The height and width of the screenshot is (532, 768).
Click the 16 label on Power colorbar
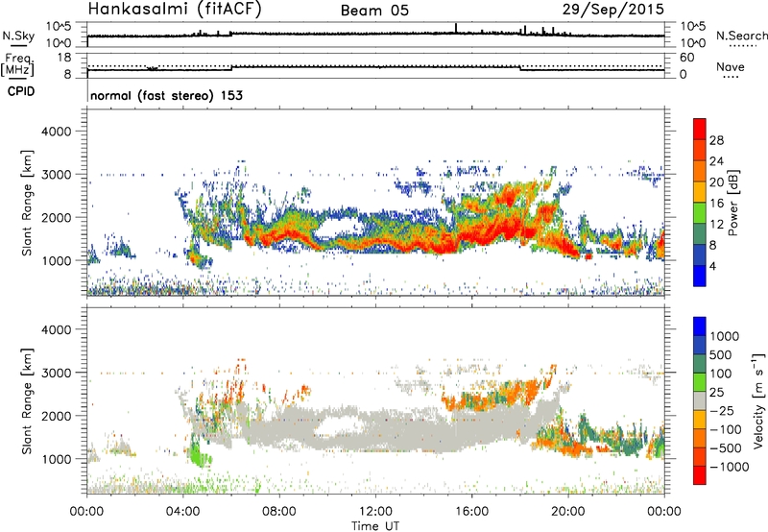716,204
